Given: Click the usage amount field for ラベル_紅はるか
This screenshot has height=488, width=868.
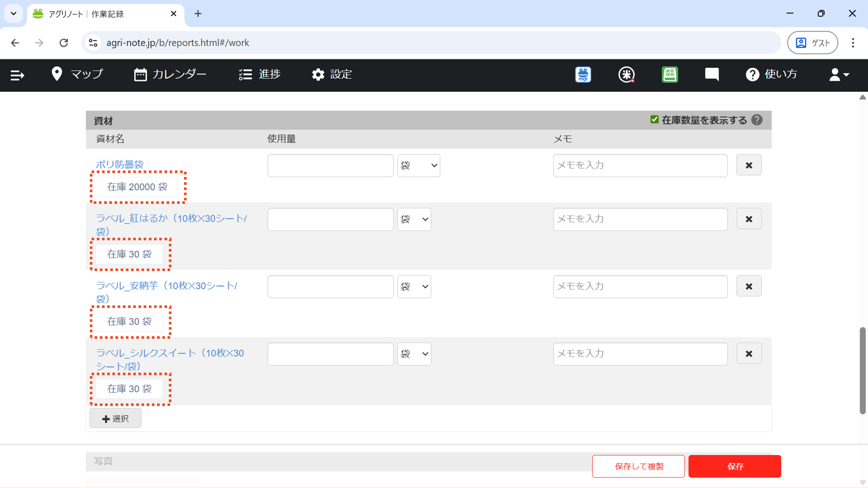Looking at the screenshot, I should point(331,219).
